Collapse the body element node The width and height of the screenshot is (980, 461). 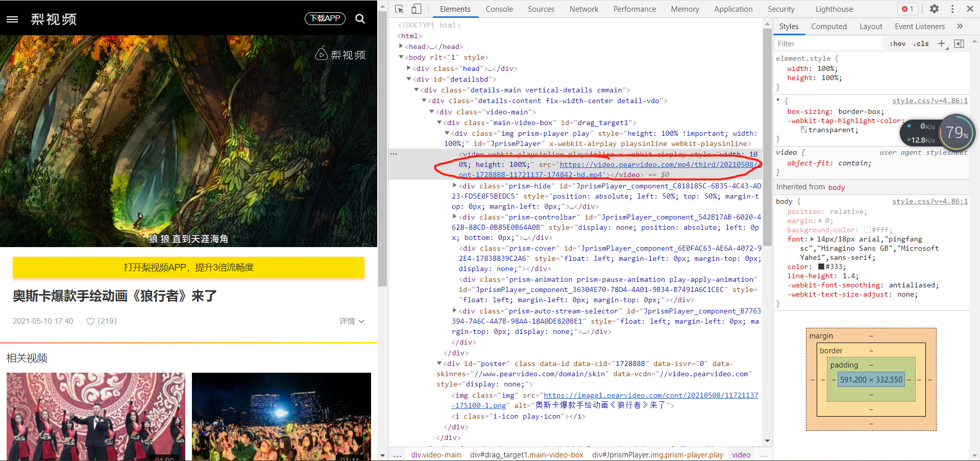coord(401,57)
